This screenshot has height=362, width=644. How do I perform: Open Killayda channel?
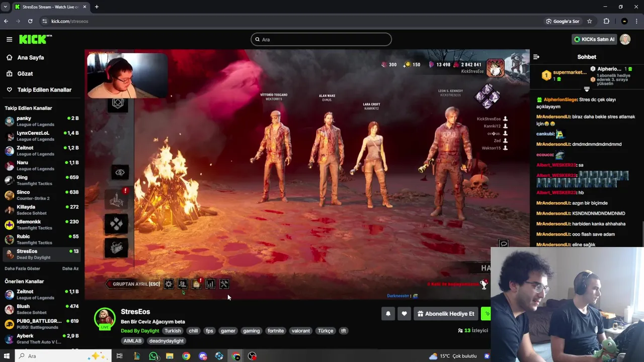41,210
